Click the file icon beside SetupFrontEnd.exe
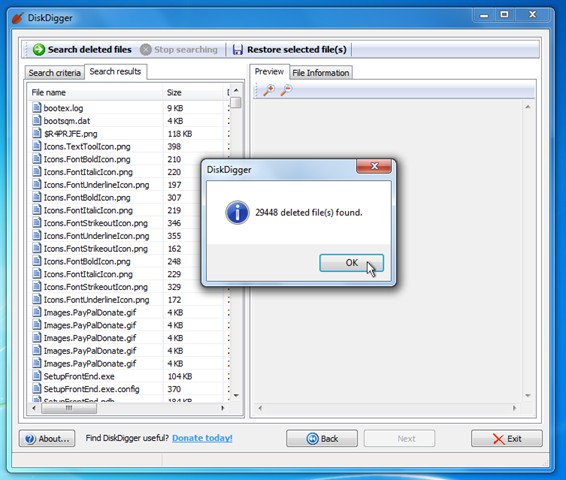Image resolution: width=566 pixels, height=480 pixels. (36, 376)
